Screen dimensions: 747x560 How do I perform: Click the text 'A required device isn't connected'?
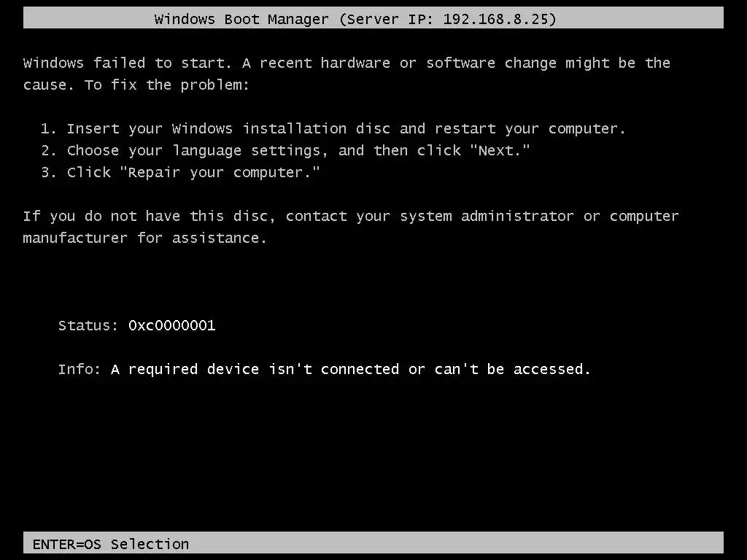tap(255, 369)
